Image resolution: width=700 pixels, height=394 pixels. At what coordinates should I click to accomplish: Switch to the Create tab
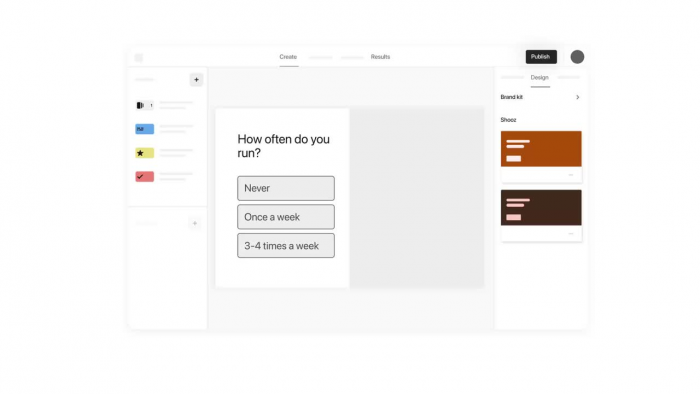[x=288, y=57]
